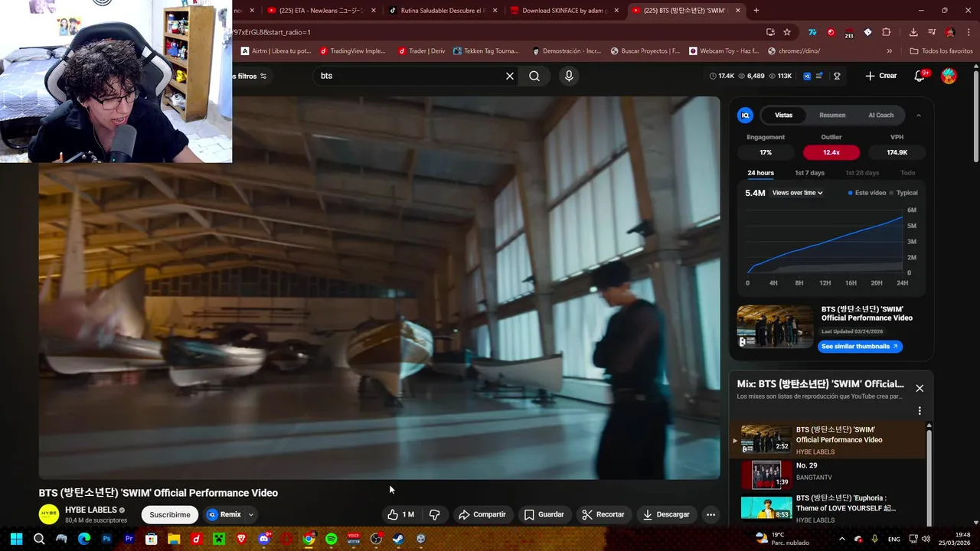The width and height of the screenshot is (980, 551).
Task: Open more actions three-dot menu below video
Action: click(x=710, y=514)
